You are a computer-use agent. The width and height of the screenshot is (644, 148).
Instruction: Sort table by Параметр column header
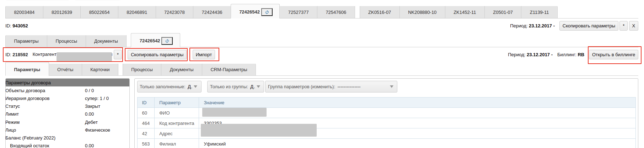pyautogui.click(x=170, y=102)
